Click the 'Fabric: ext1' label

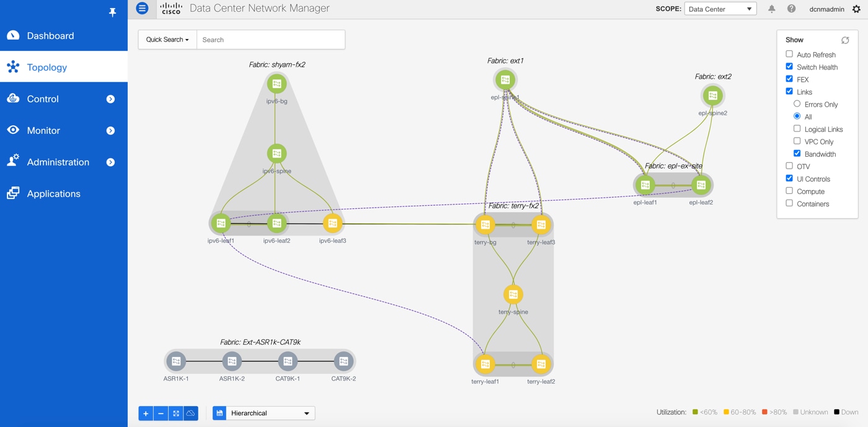pyautogui.click(x=505, y=61)
